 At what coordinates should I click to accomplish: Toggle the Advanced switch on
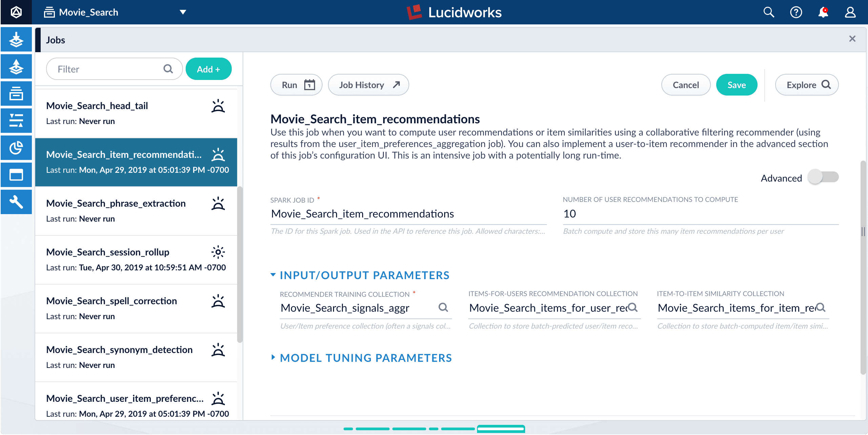[x=823, y=177]
